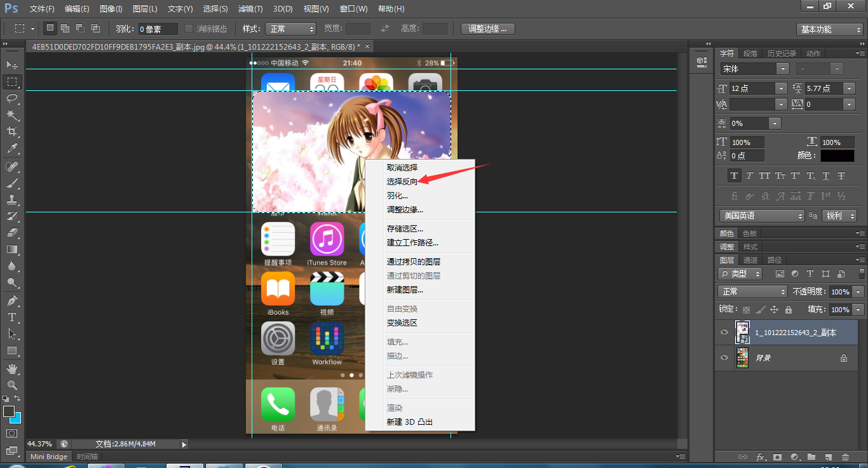The width and height of the screenshot is (868, 468).
Task: Toggle faux bold text style
Action: 735,176
